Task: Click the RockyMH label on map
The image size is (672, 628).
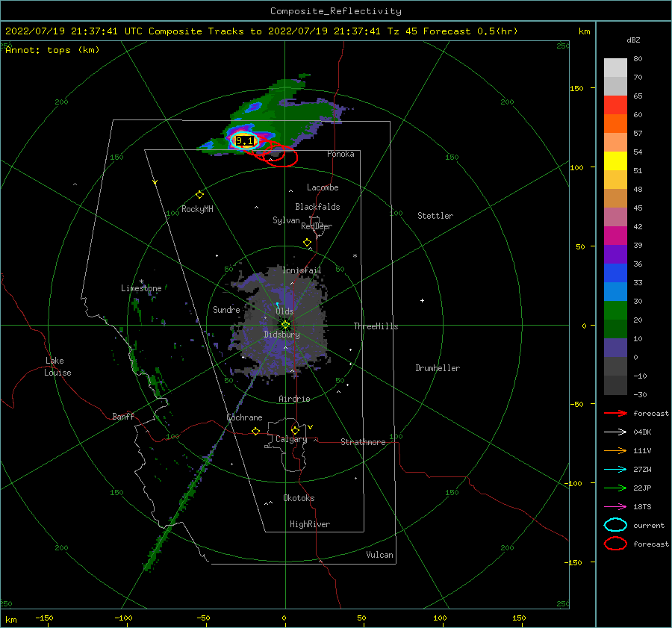Action: coord(197,209)
